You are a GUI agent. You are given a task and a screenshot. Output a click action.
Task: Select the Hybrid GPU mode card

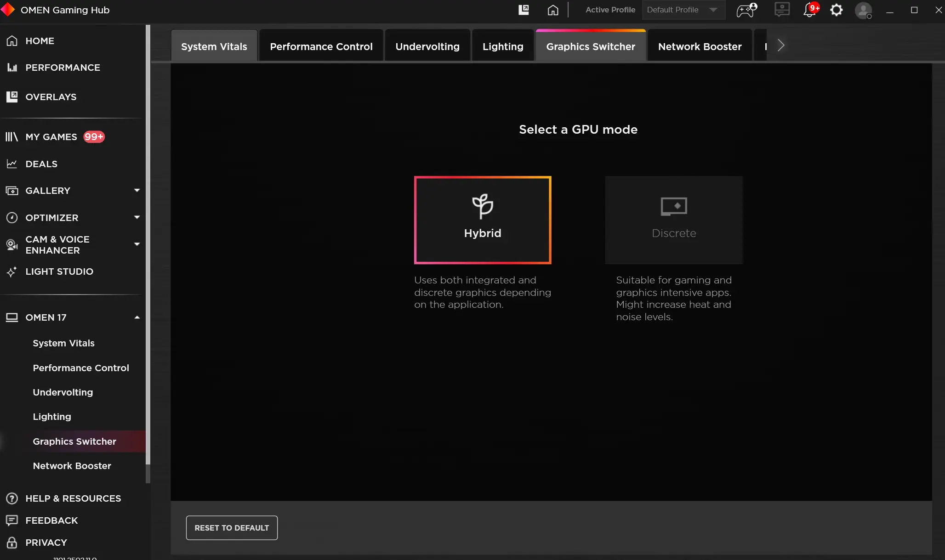(x=483, y=220)
